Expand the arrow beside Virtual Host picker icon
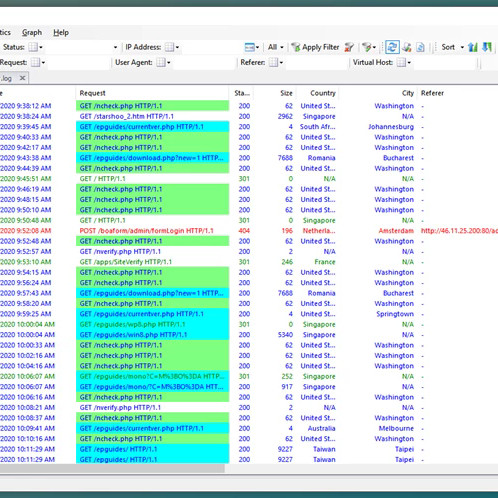The image size is (498, 498). (409, 63)
